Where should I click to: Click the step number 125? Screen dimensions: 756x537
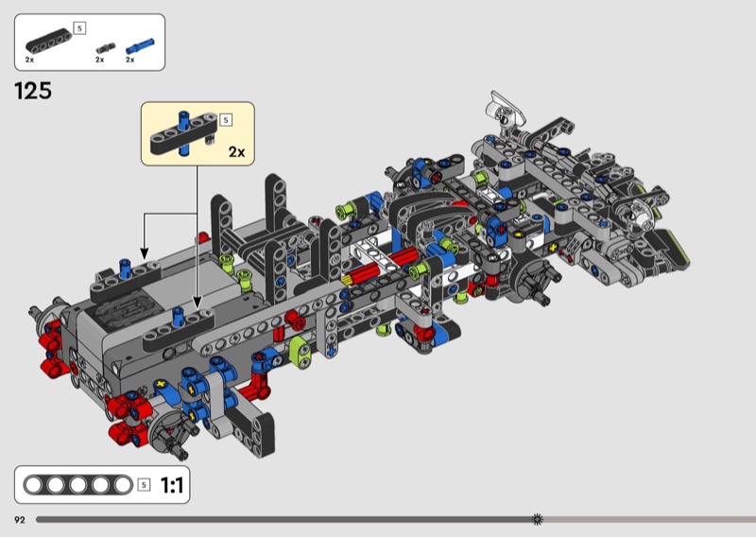33,92
